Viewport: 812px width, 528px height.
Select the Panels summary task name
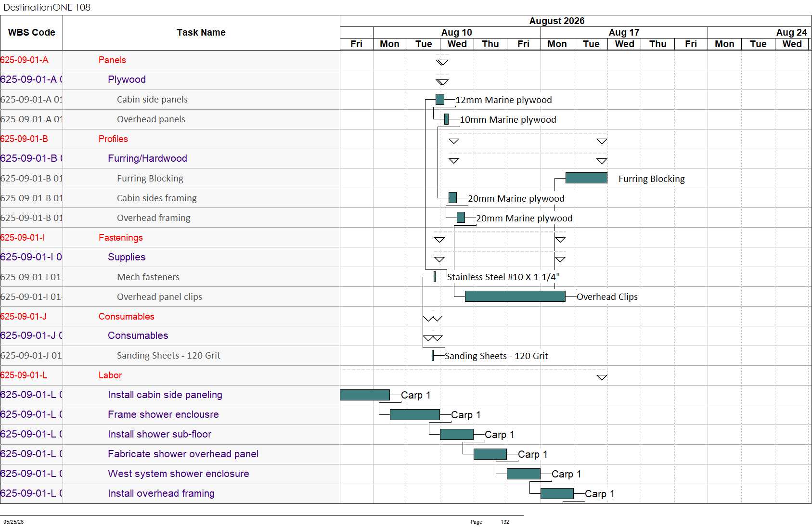tap(112, 60)
